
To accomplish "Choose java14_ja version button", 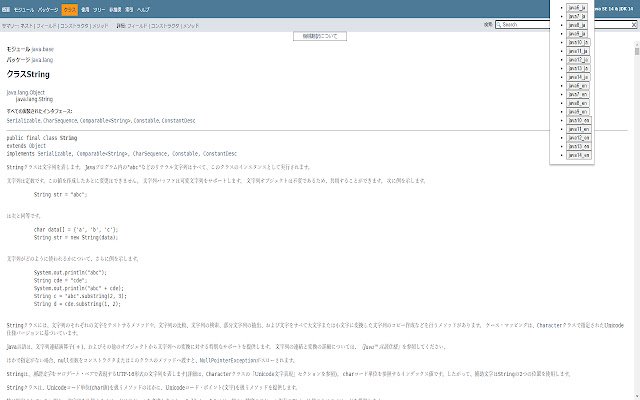I will click(578, 77).
